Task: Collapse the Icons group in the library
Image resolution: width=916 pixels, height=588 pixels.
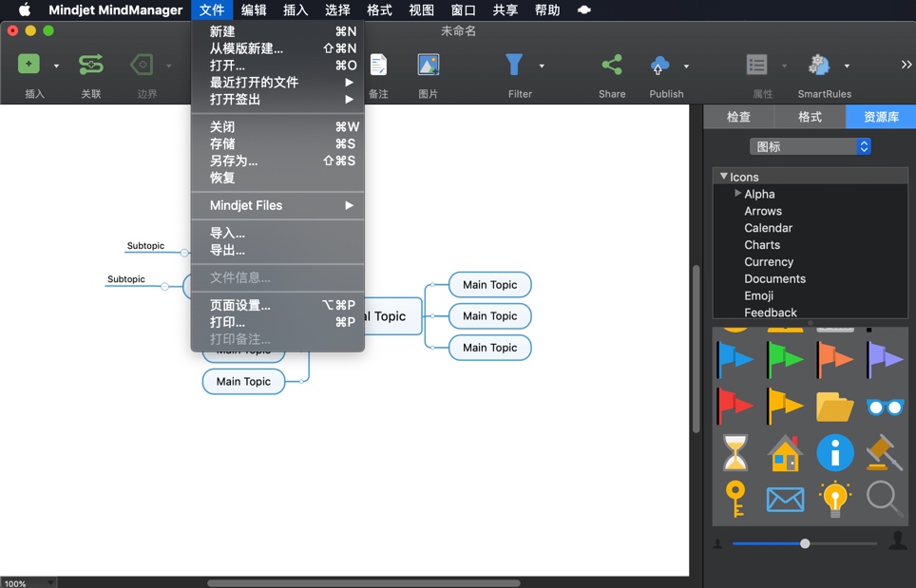Action: tap(724, 176)
